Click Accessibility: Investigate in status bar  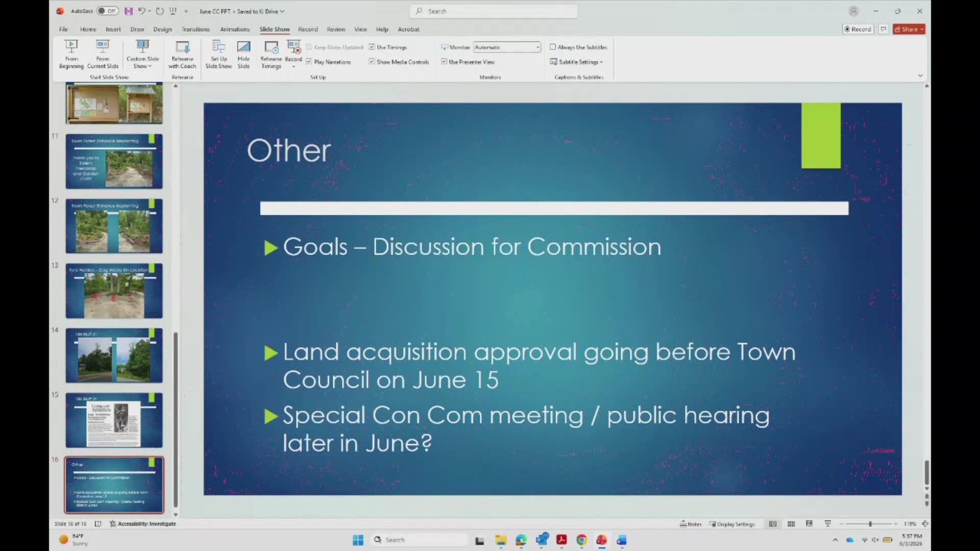pyautogui.click(x=142, y=523)
